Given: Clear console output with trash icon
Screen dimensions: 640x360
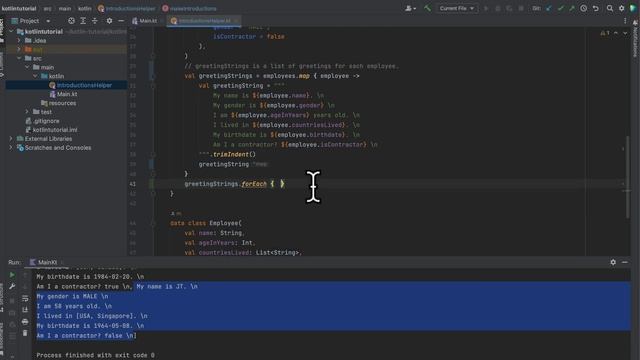Looking at the screenshot, I should 25,333.
